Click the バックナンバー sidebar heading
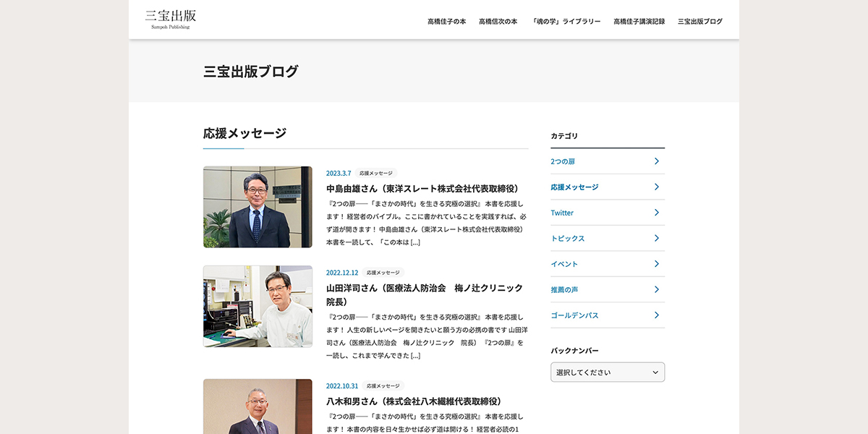Screen dimensions: 868x434 [574, 351]
